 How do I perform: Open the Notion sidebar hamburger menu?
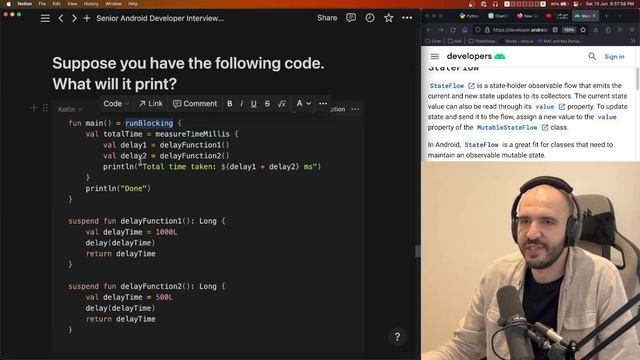coord(45,18)
